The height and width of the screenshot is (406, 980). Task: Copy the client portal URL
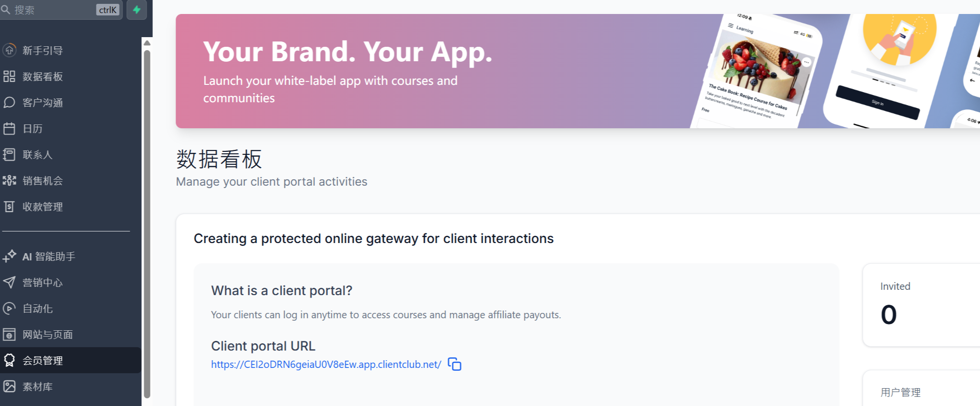coord(454,364)
